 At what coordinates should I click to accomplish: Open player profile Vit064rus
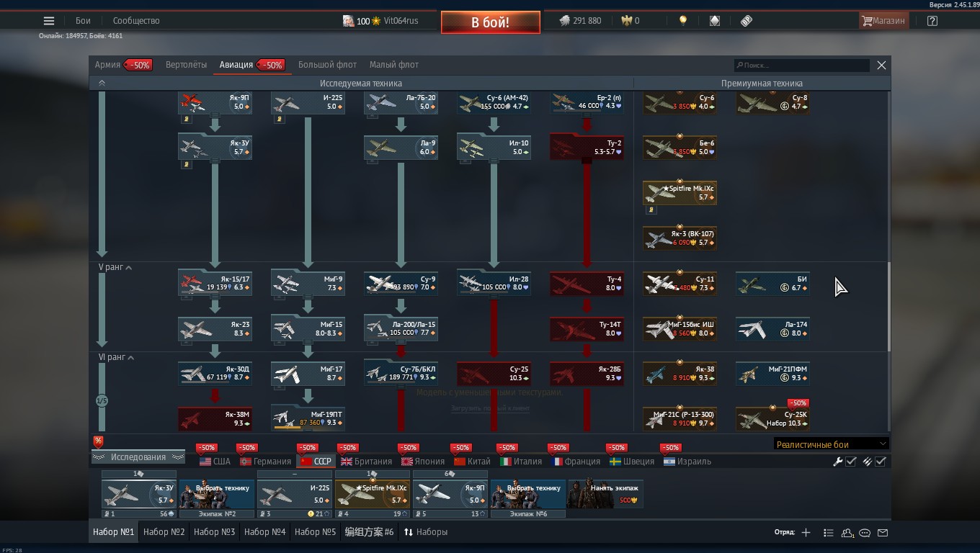pyautogui.click(x=401, y=21)
